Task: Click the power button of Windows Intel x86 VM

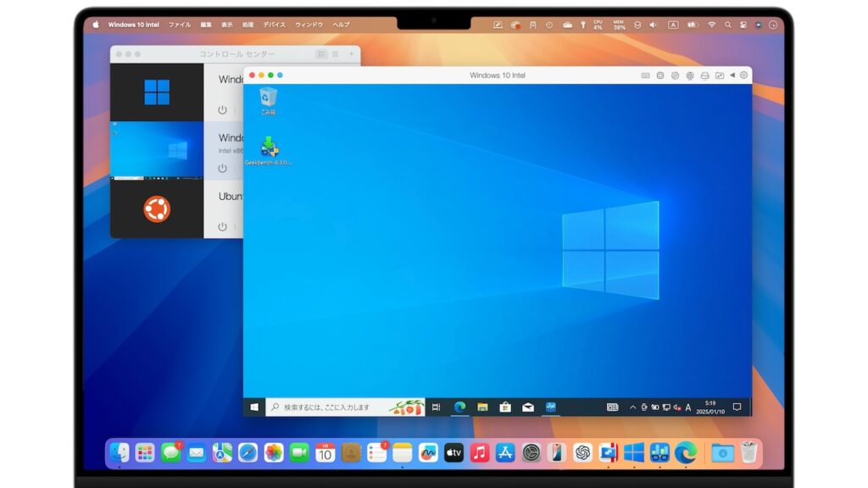Action: (x=223, y=169)
